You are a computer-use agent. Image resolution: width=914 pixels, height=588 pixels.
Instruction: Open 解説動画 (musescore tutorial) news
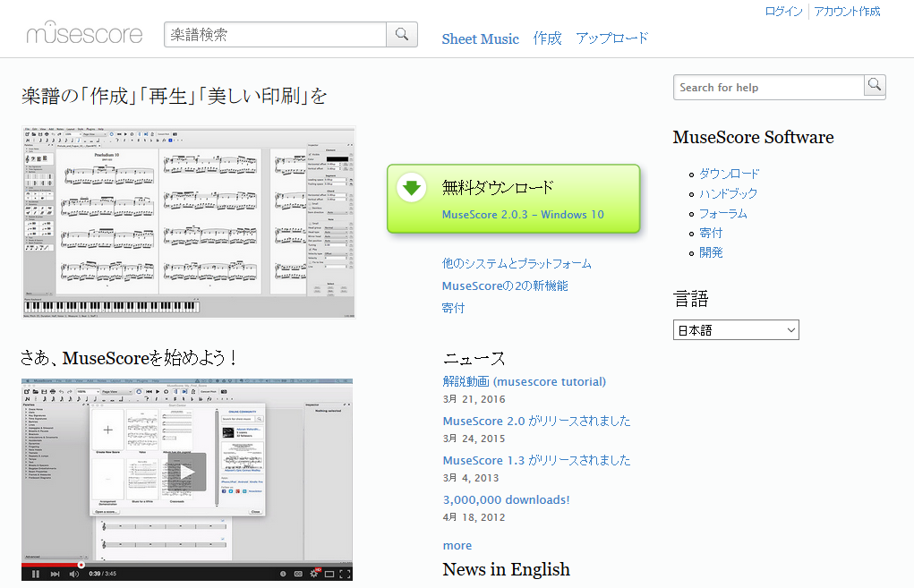point(524,381)
